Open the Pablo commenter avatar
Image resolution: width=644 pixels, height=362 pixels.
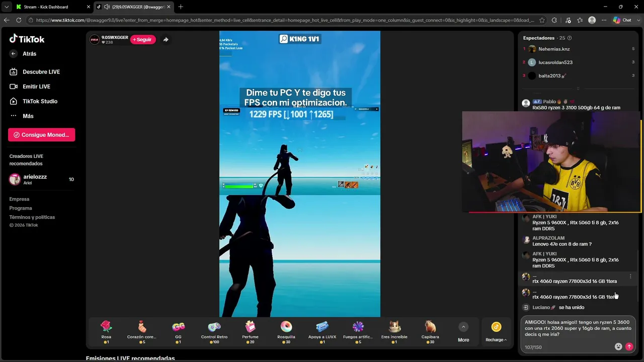click(526, 103)
